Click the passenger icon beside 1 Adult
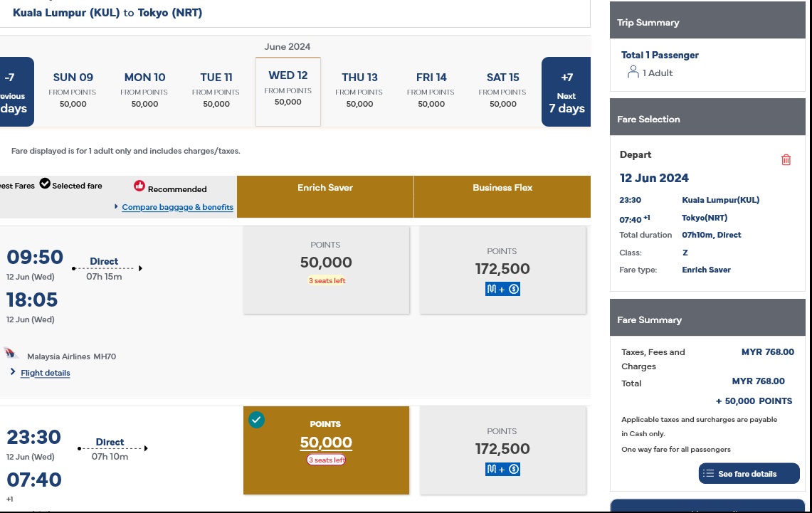This screenshot has width=812, height=513. pyautogui.click(x=633, y=73)
